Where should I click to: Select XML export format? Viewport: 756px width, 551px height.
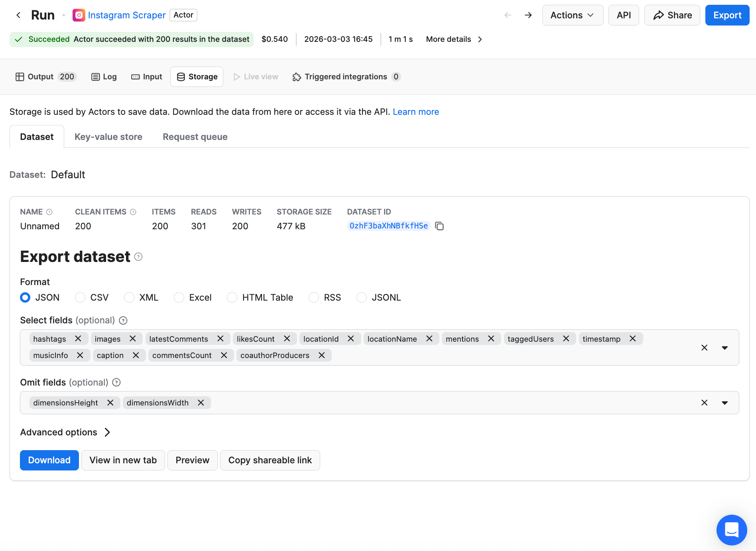coord(129,297)
